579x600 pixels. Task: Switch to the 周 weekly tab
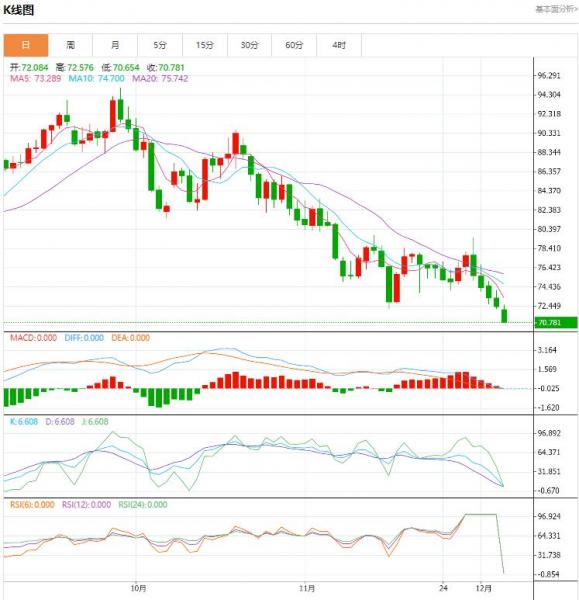[70, 45]
